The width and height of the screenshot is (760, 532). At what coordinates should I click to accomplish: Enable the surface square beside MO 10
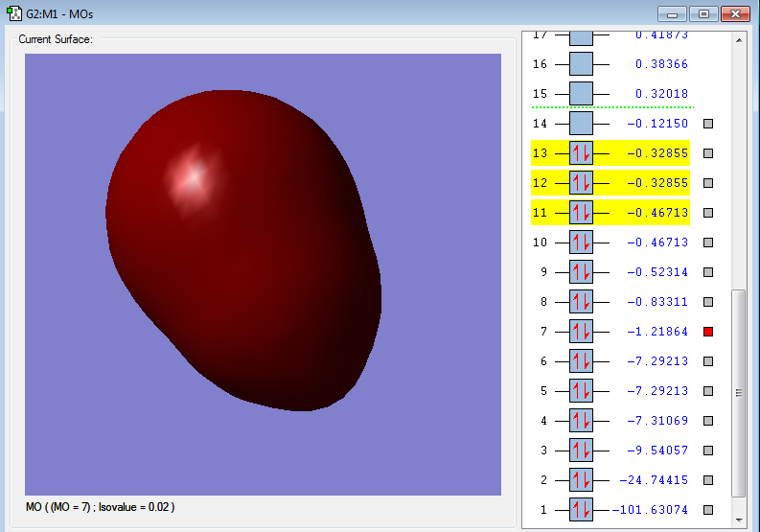point(708,243)
